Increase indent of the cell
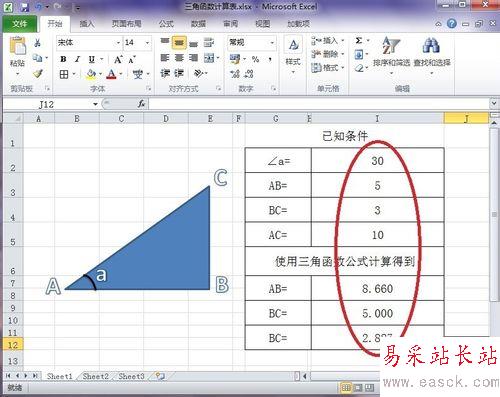The height and width of the screenshot is (397, 500). 179,73
